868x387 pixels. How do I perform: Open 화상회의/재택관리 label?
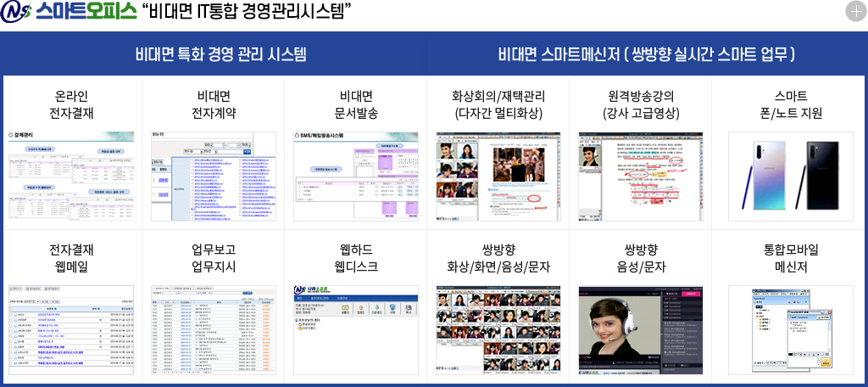498,104
